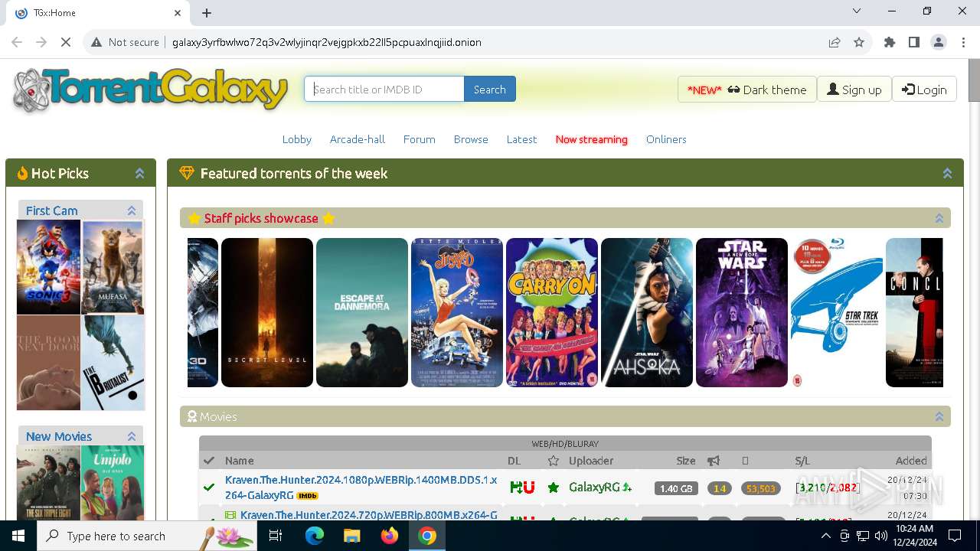Download Kraven 1080p via the green torrent icon
The height and width of the screenshot is (551, 980).
pyautogui.click(x=514, y=487)
